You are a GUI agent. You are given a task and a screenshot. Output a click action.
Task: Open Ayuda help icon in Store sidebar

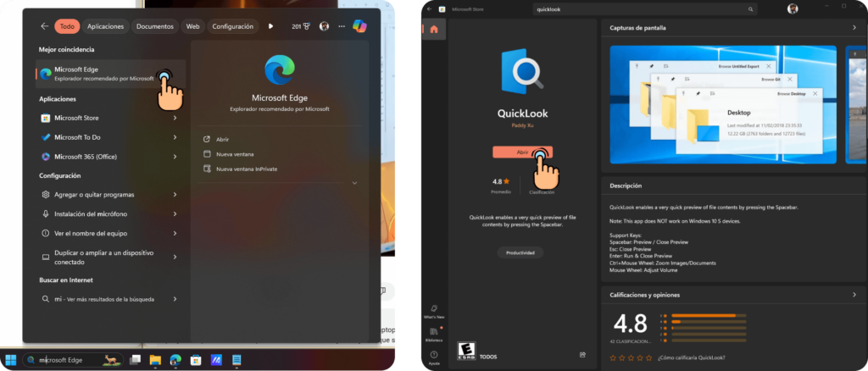[x=434, y=356]
